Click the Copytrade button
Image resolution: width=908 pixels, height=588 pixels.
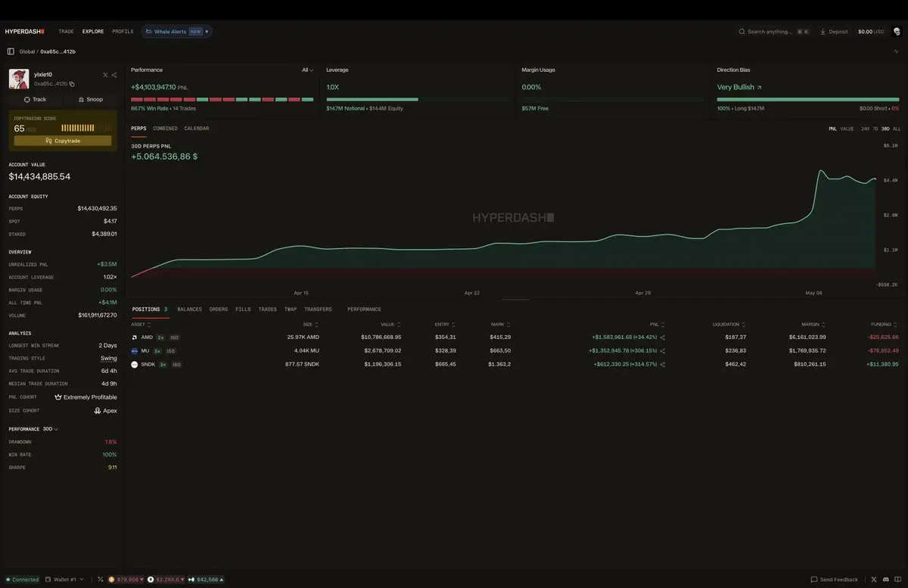pyautogui.click(x=63, y=141)
